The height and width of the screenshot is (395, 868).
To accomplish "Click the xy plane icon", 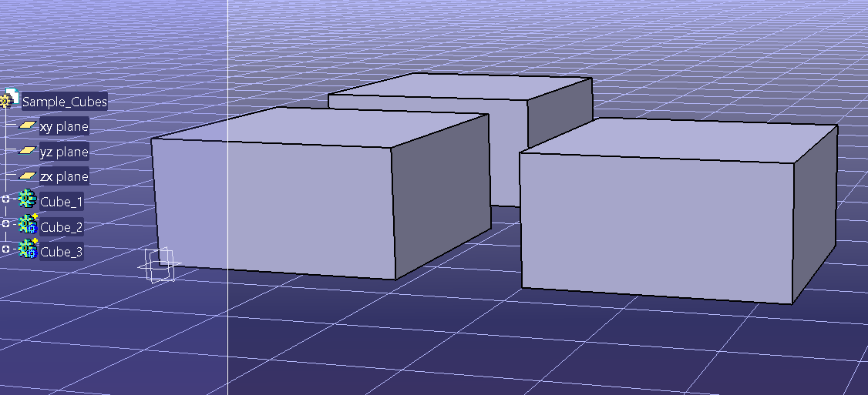I will click(27, 126).
